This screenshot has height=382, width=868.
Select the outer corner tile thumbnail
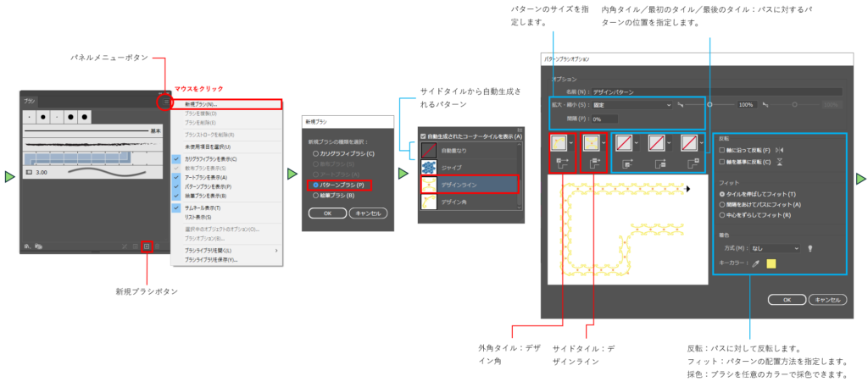[x=559, y=142]
